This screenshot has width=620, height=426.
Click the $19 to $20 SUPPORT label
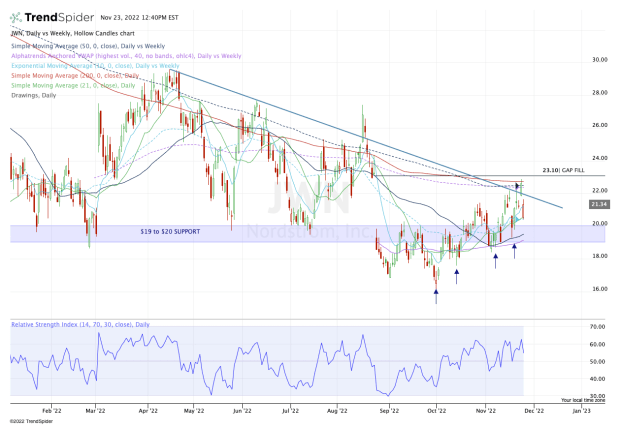coord(172,231)
